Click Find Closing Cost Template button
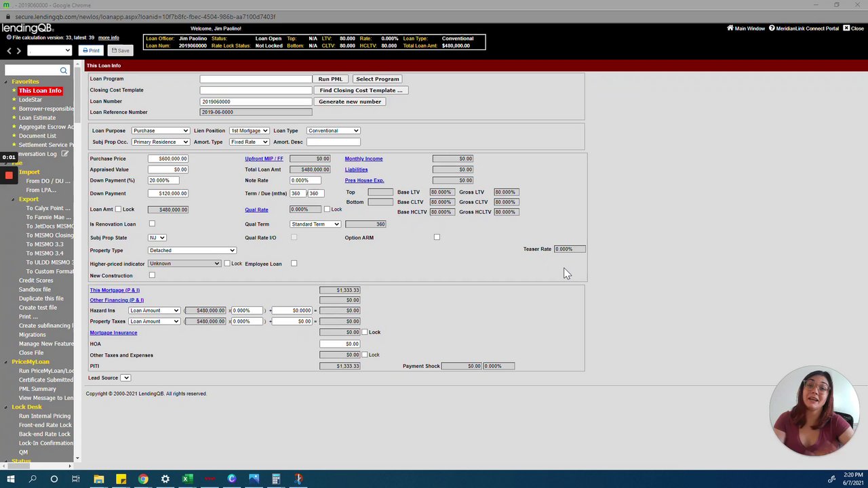 tap(361, 90)
